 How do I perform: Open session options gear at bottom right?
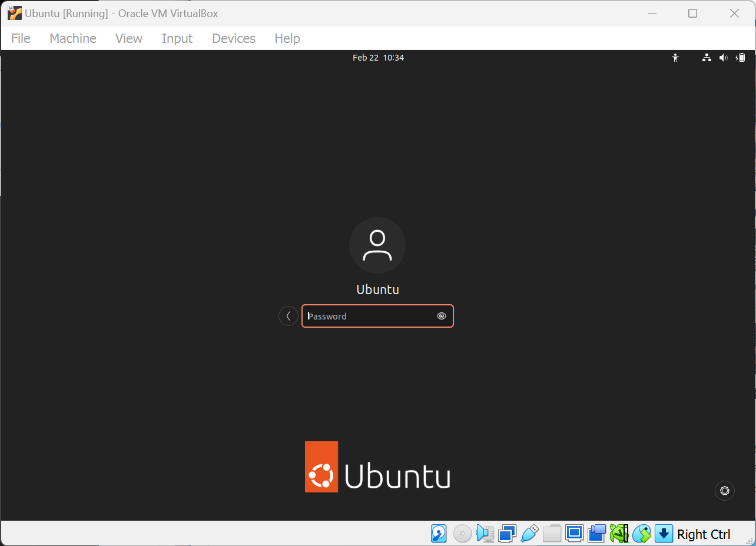coord(725,491)
